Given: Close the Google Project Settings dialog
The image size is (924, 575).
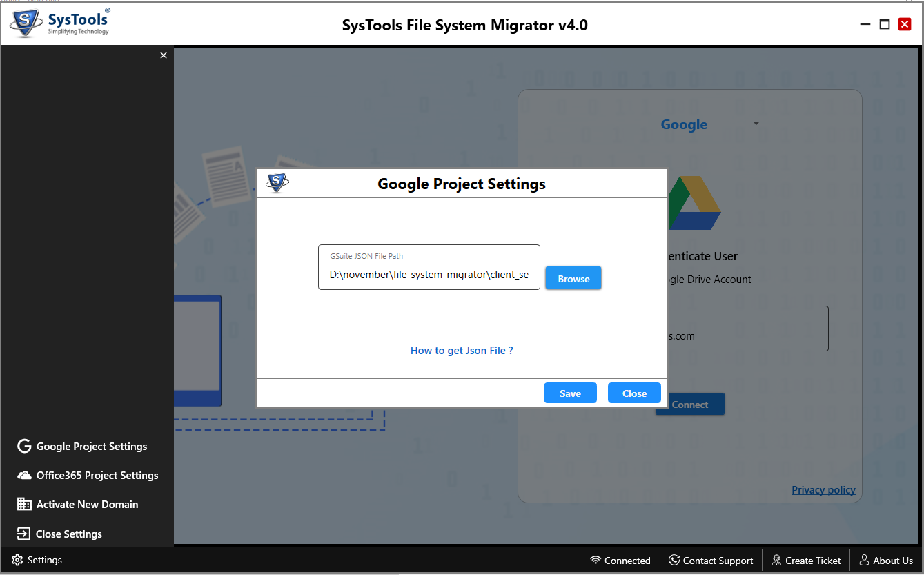Looking at the screenshot, I should pos(634,393).
